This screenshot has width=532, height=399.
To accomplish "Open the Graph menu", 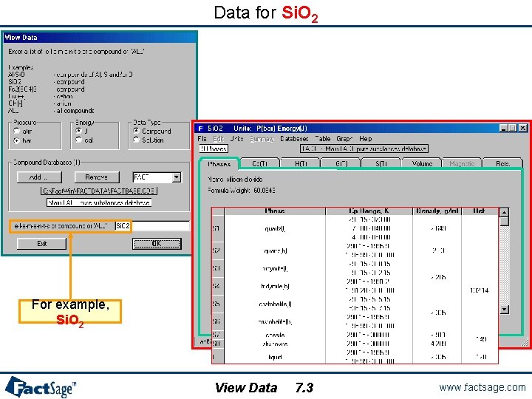I will (344, 139).
